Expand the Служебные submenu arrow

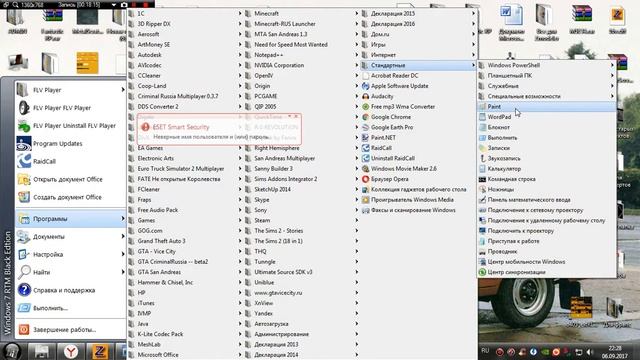[612, 86]
